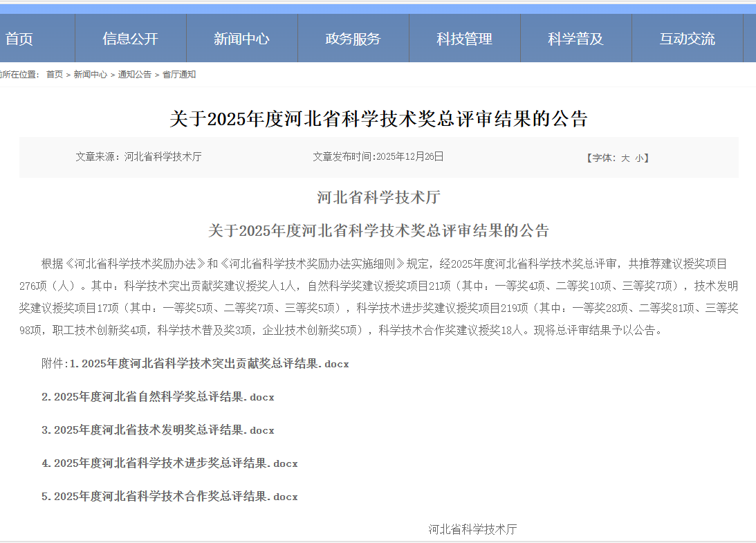Screen dimensions: 756x543
Task: Download attachment 5 科学技术合作奖总评结果.docx
Action: (169, 497)
